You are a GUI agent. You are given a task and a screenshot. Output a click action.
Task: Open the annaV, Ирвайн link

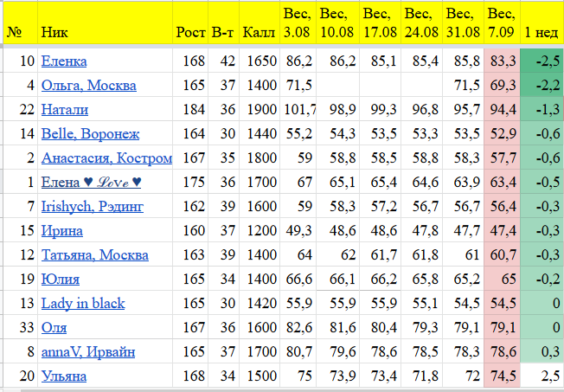coord(88,352)
